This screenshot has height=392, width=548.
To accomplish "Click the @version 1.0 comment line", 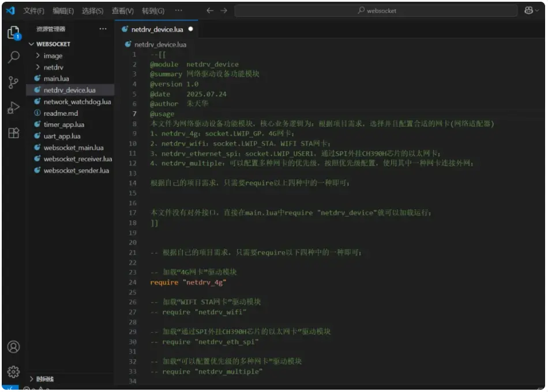I will click(174, 84).
